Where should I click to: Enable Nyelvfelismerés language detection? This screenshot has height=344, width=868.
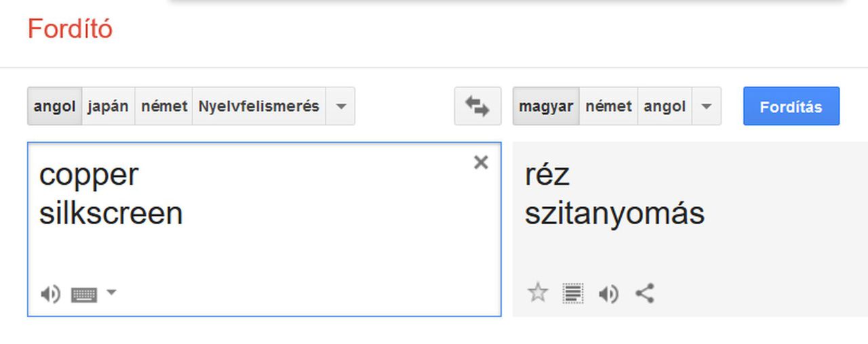259,106
